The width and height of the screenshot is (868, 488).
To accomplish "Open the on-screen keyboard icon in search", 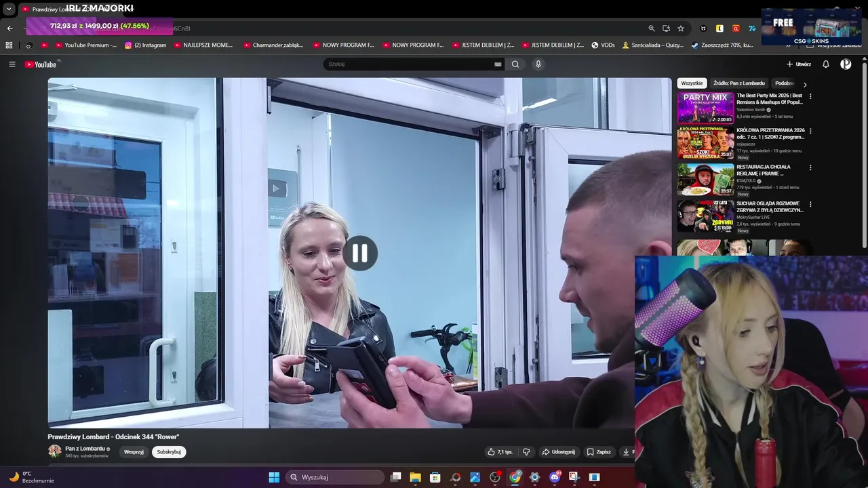I will point(498,64).
